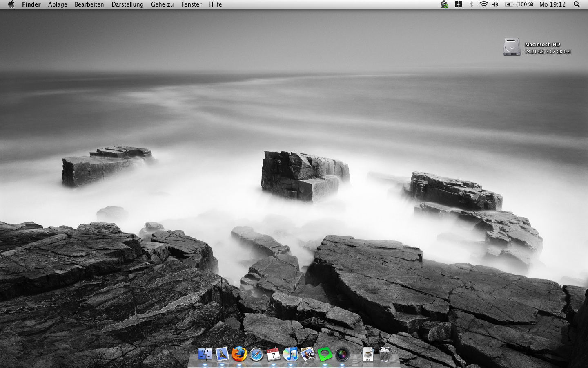Screen dimensions: 588x368
Task: Open the camera lens app in Dock
Action: (x=342, y=354)
